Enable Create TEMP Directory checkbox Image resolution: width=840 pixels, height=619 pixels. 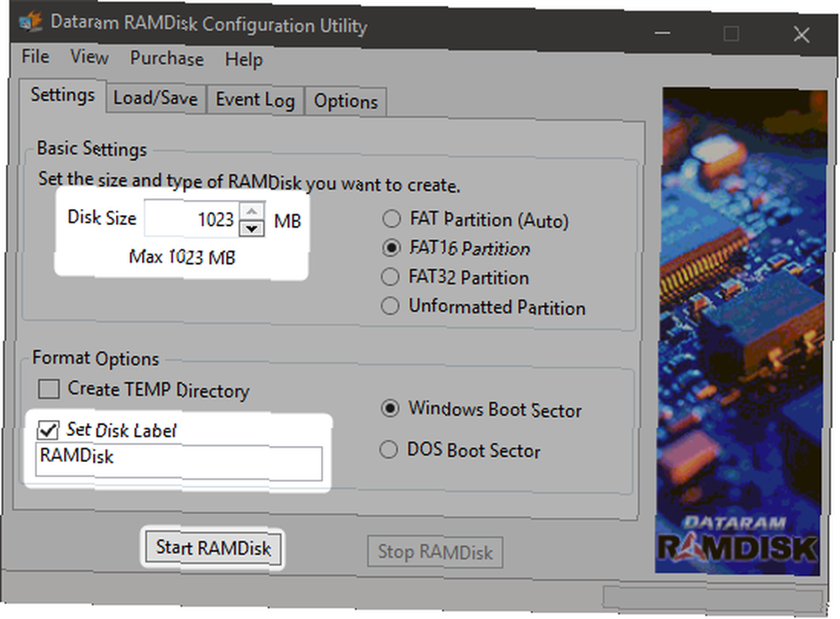[x=144, y=389]
